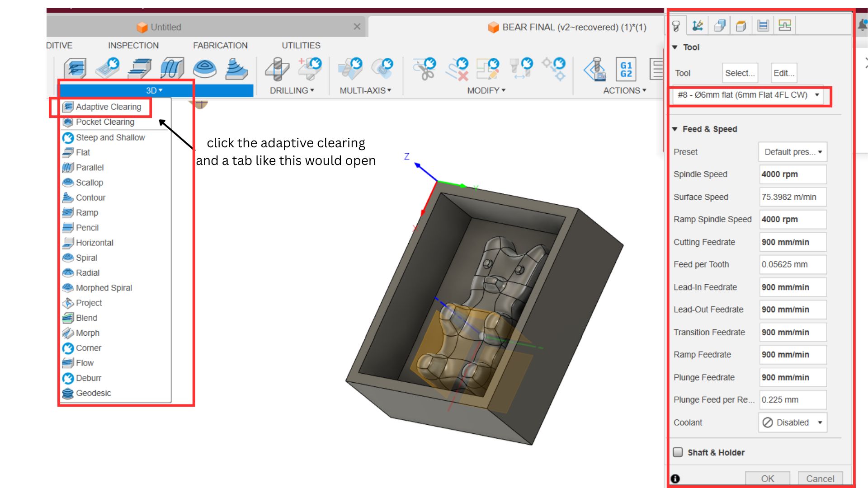868x488 pixels.
Task: Open the INSPECTION ribbon tab
Action: coord(133,46)
